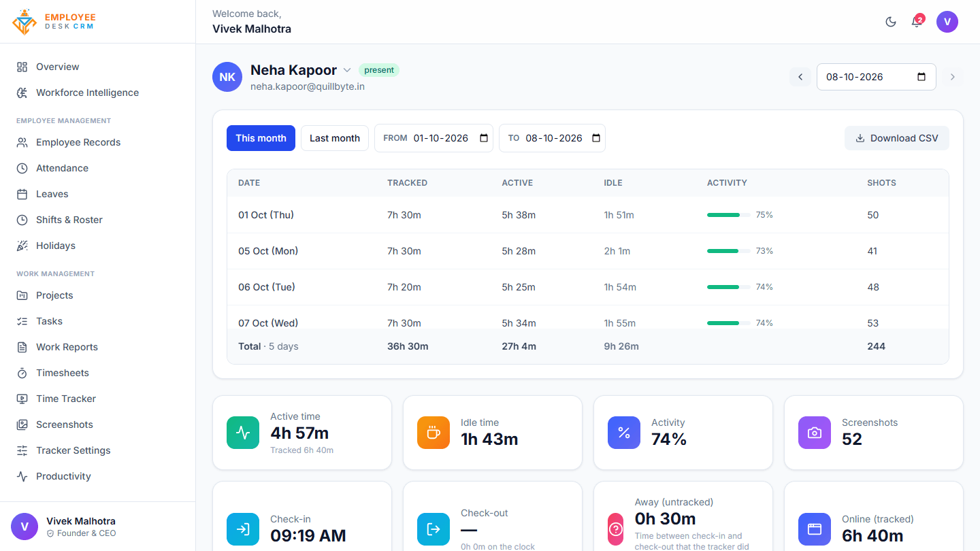
Task: Go to previous day with left arrow
Action: 800,77
